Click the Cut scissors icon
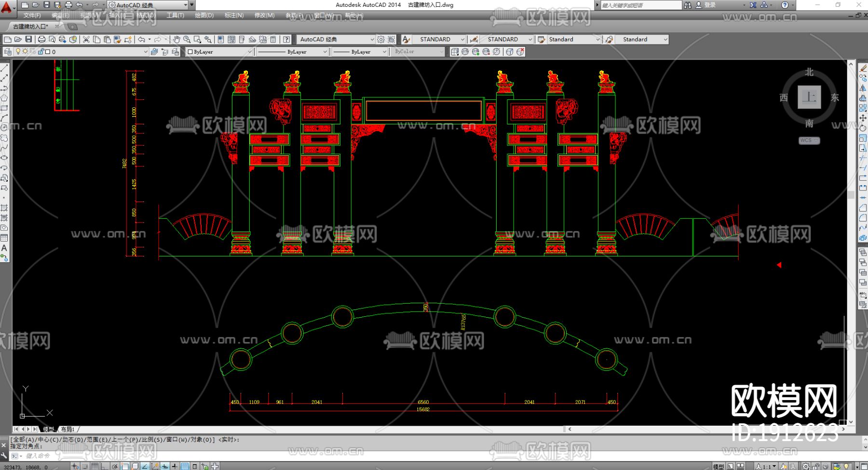868x470 pixels. click(86, 40)
